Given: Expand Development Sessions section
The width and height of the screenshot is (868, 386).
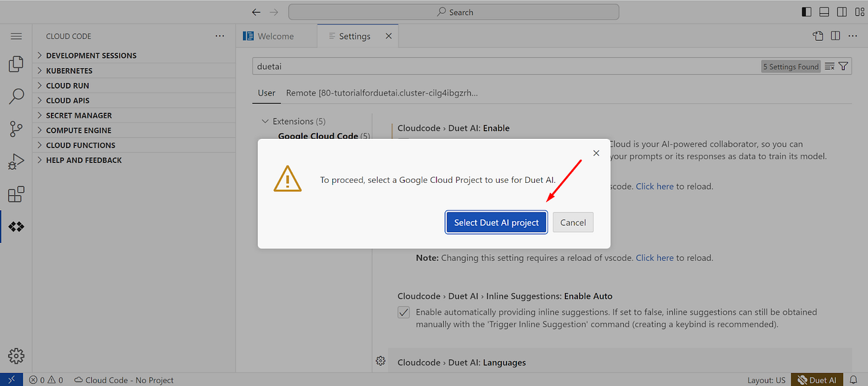Looking at the screenshot, I should click(134, 55).
